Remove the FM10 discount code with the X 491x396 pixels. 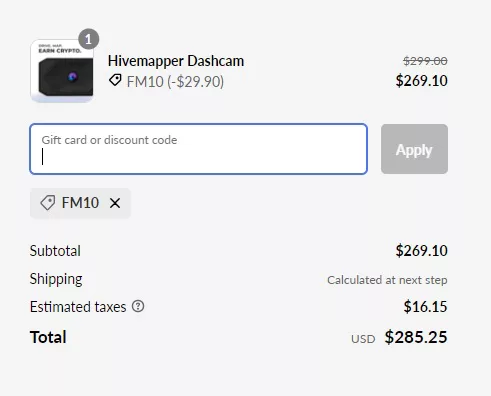115,203
